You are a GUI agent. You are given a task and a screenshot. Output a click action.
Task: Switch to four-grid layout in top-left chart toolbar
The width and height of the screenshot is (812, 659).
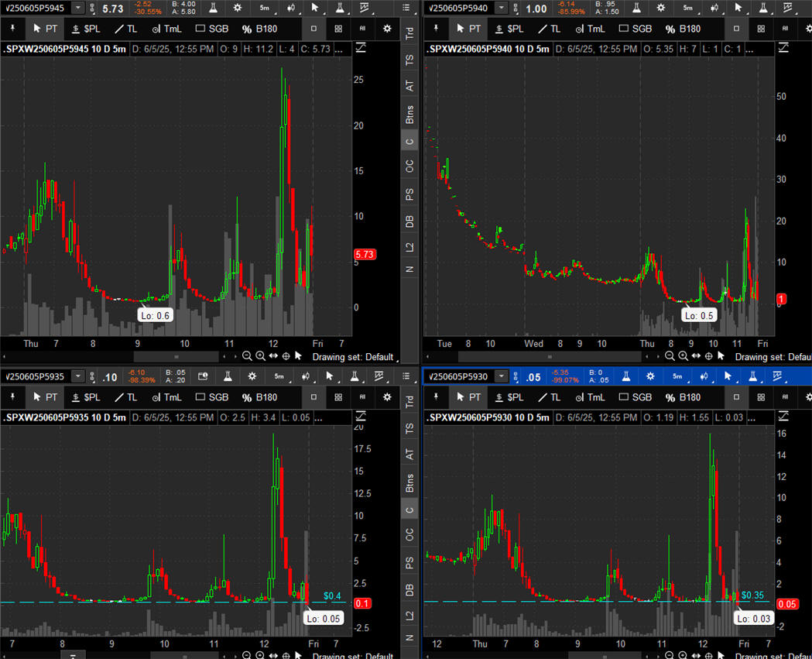[338, 29]
